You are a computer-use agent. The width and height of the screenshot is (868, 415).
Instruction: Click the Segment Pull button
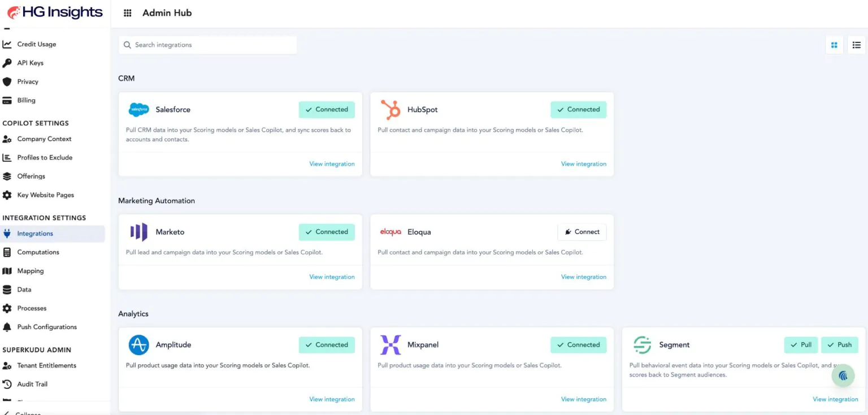pos(801,345)
